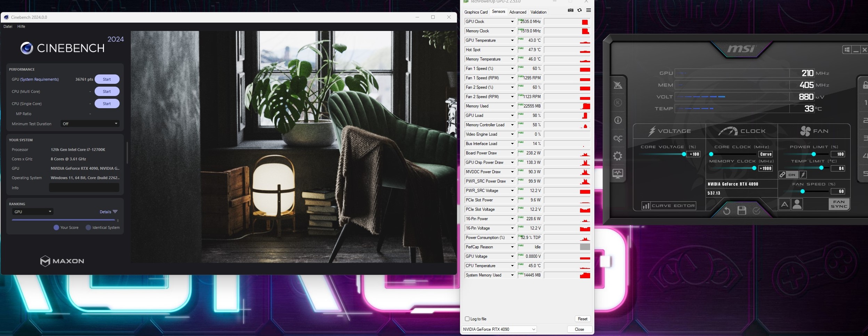Screen dimensions: 868x336
Task: Enable Afterburner auto fan mode A
Action: coord(784,205)
